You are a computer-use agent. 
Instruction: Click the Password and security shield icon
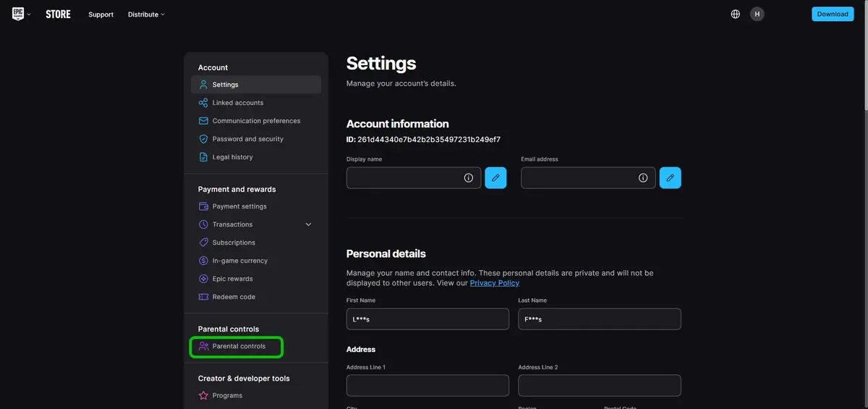tap(203, 139)
